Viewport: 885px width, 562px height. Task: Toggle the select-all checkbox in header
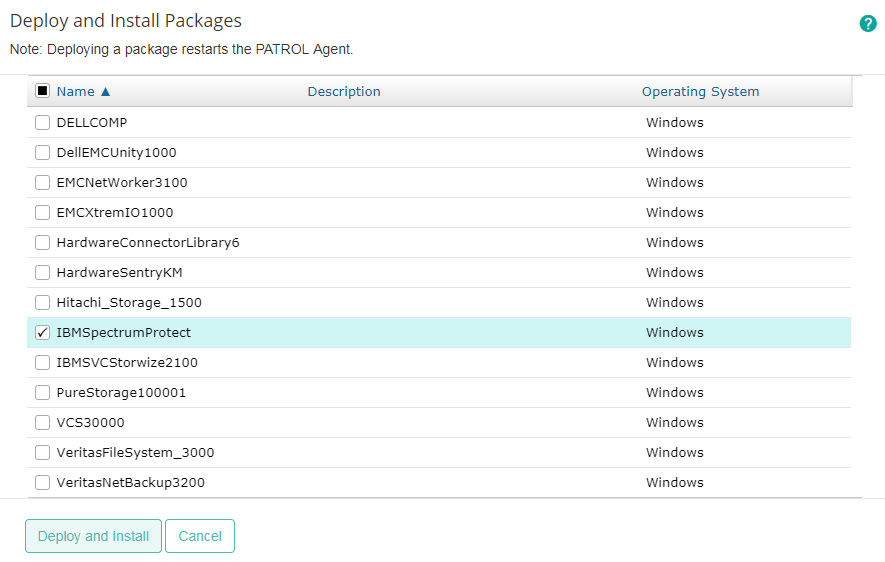click(42, 91)
